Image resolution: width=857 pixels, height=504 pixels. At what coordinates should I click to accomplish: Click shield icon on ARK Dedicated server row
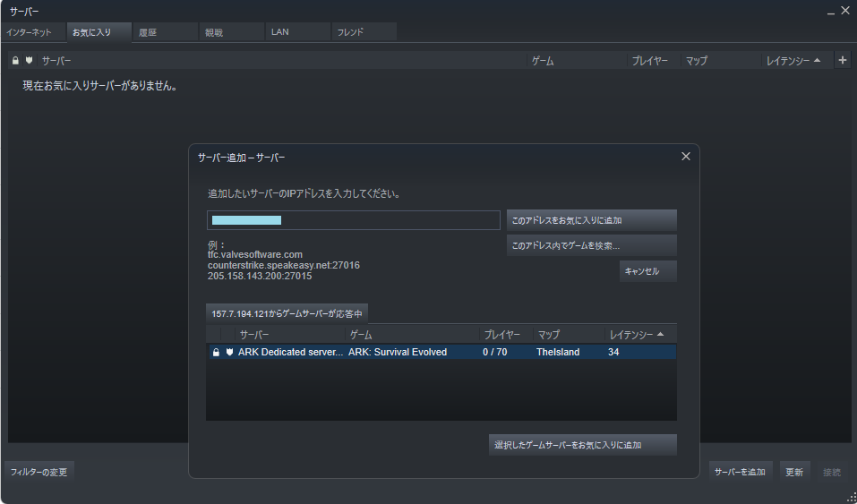(x=230, y=353)
